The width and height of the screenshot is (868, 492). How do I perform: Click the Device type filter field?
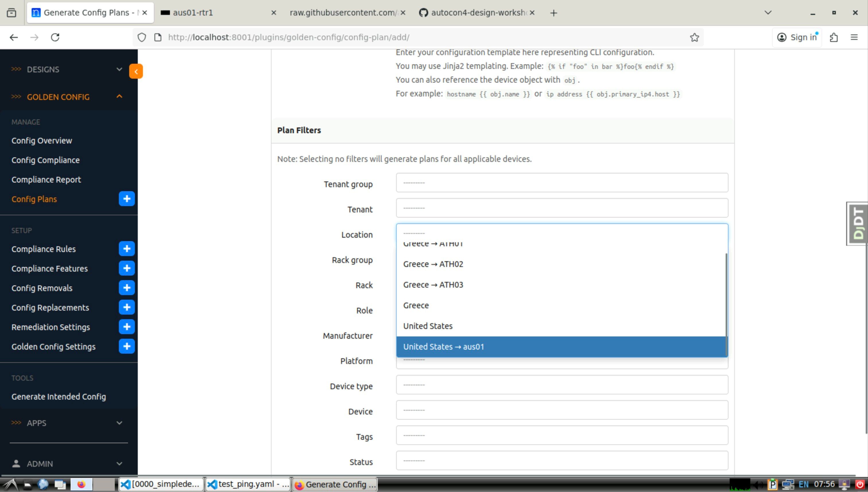coord(561,385)
